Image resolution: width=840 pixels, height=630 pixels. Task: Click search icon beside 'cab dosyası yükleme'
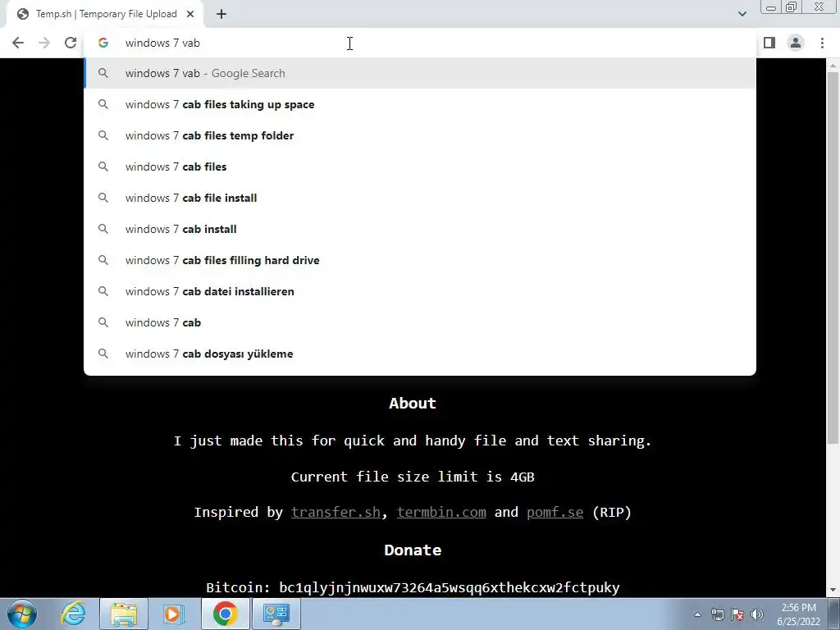[x=103, y=354]
